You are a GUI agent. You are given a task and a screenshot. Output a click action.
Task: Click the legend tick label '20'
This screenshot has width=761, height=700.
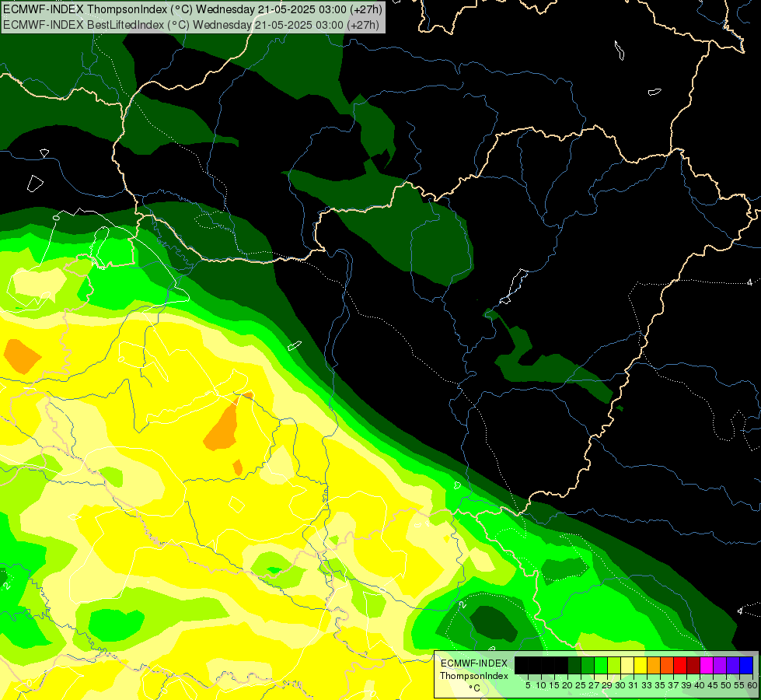coord(568,685)
